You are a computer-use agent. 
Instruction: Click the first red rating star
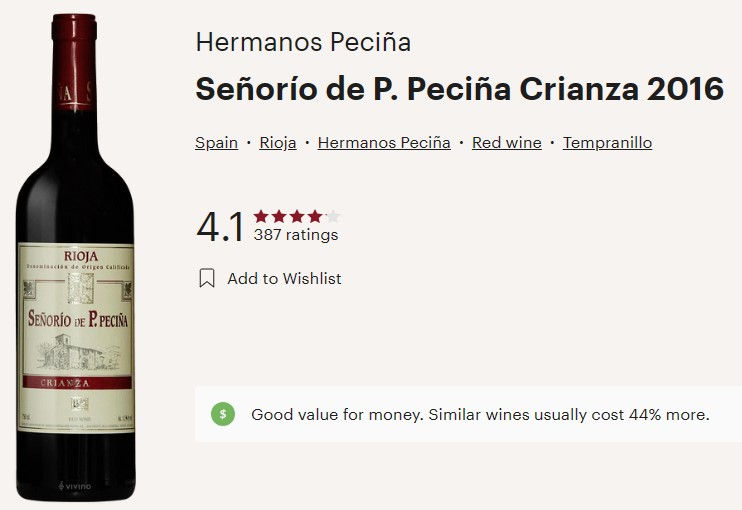point(261,216)
